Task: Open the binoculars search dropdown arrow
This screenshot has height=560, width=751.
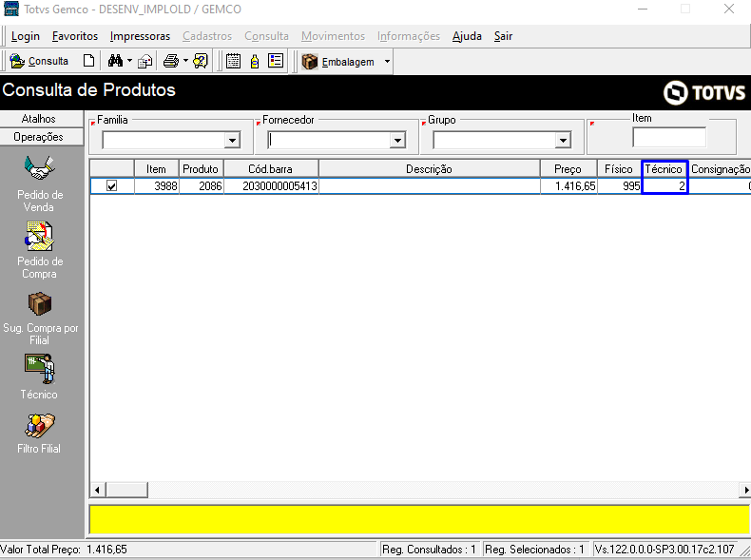Action: tap(129, 61)
